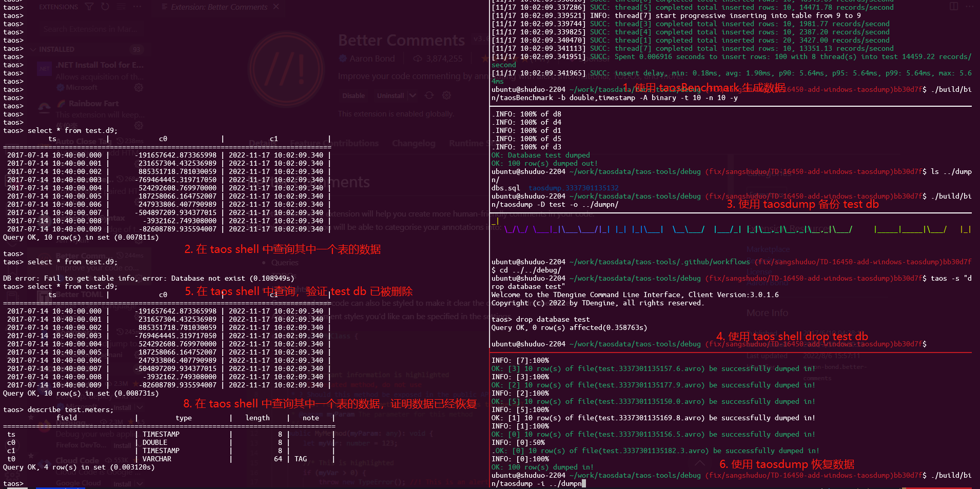Expand the dropdown arrow beside Uninstall
Screen dimensions: 980x489
click(x=413, y=95)
